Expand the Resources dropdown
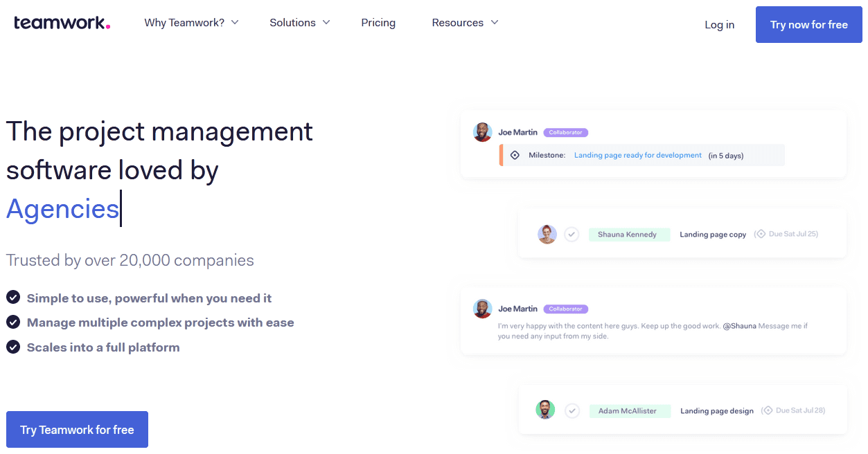868x454 pixels. pos(465,22)
